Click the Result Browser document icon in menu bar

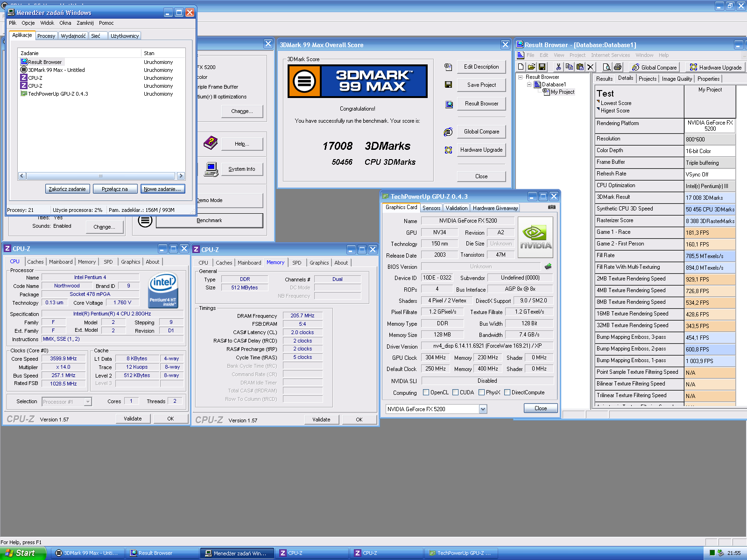(x=521, y=55)
